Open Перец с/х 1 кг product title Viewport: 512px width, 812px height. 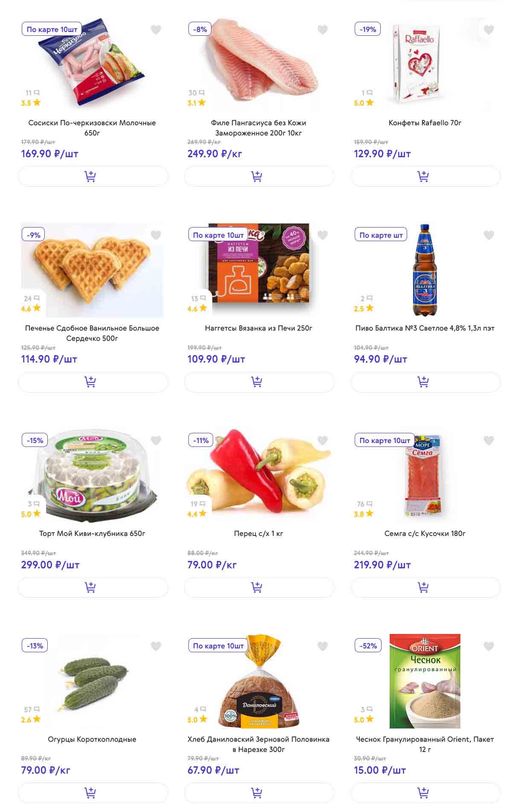(258, 533)
